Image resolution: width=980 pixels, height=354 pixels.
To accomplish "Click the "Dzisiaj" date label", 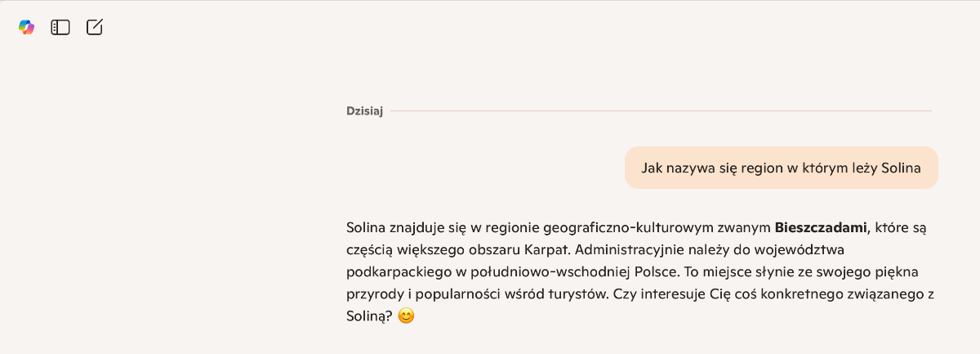I will (x=364, y=110).
